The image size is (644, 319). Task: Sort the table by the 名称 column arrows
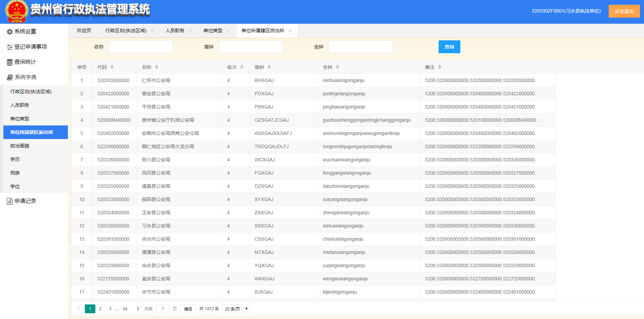point(157,67)
